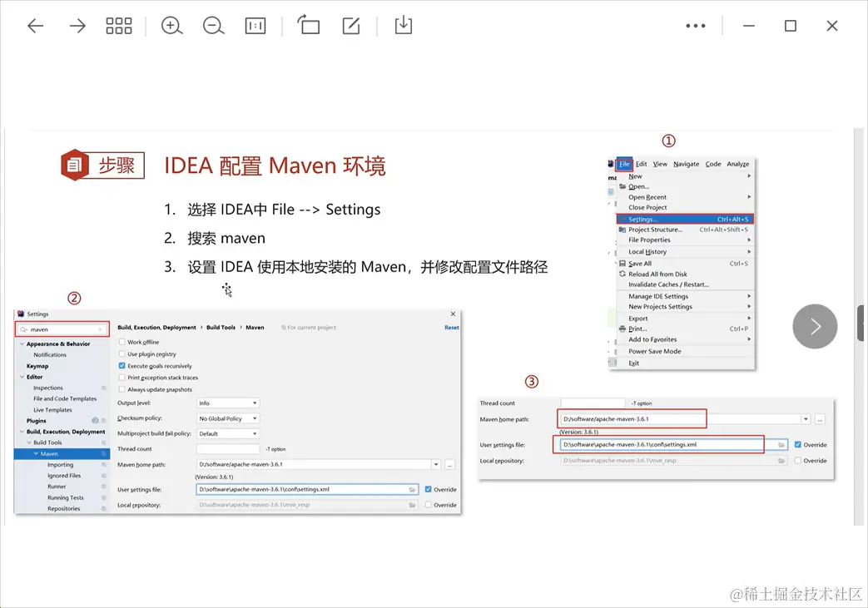Click the Reset link in Settings

(x=452, y=328)
